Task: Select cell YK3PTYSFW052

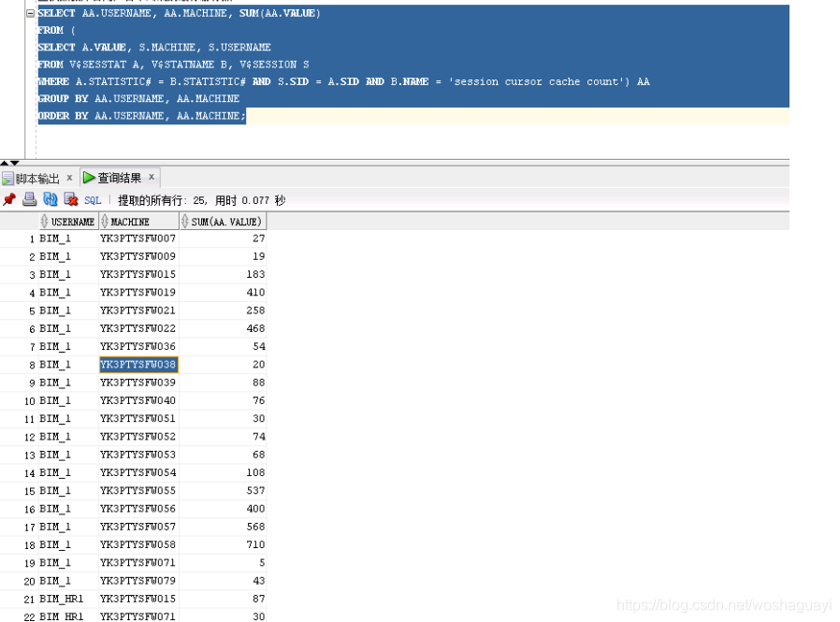Action: [138, 437]
